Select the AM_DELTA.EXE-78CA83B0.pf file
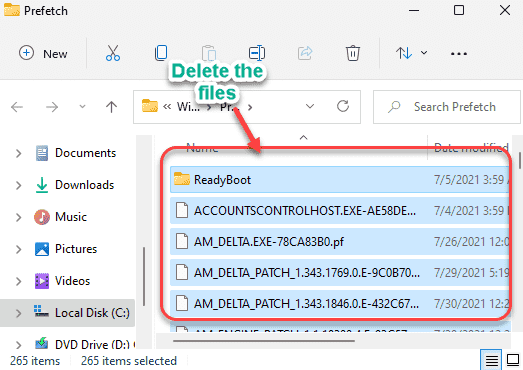523x370 pixels. [x=339, y=242]
